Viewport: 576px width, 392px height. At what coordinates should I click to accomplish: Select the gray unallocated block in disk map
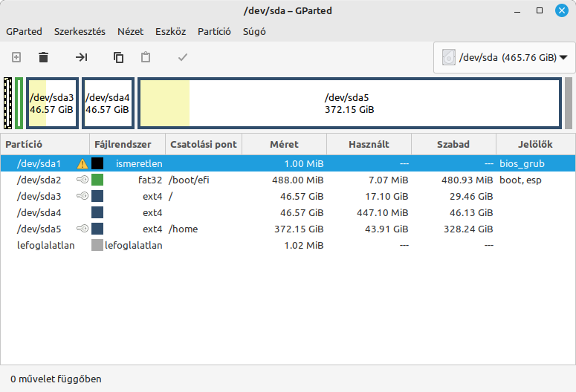569,103
